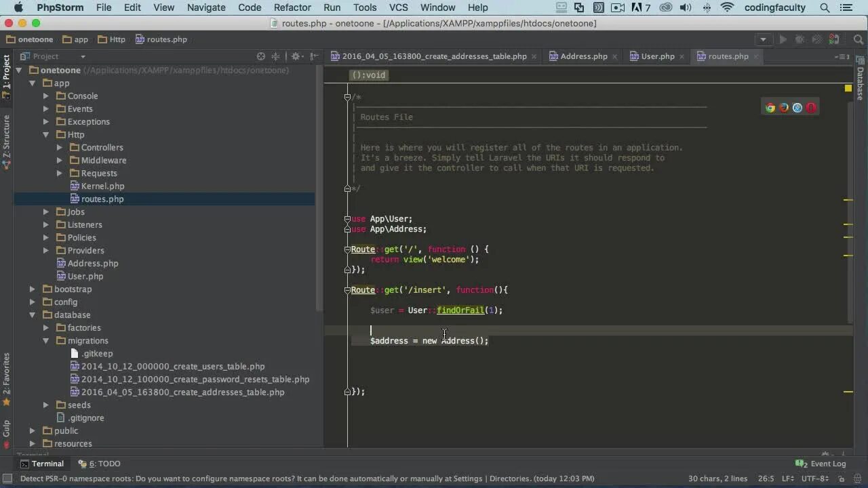Open Opera browser preview icon in editor
868x488 pixels.
811,108
